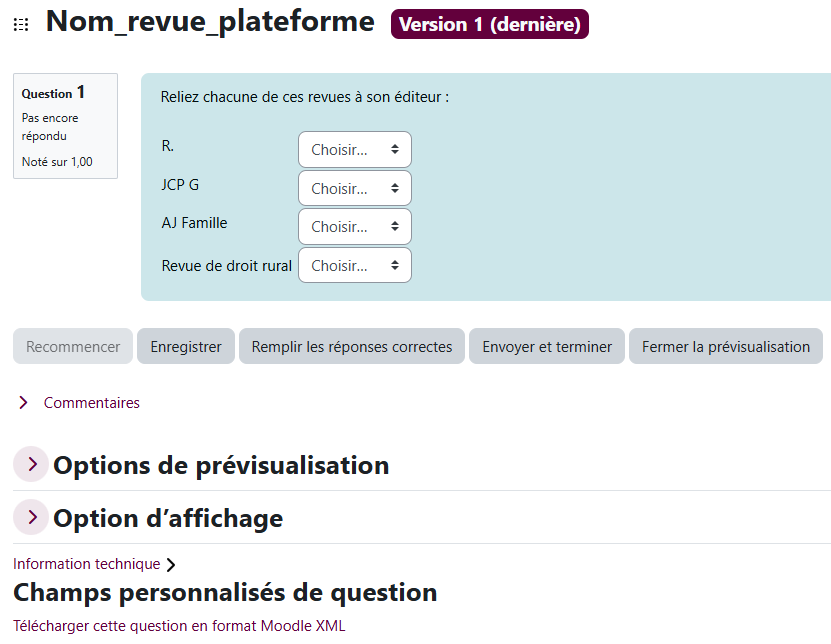Screen dimensions: 831x644
Task: Click the chevron icon next to Commentaires
Action: pos(23,402)
